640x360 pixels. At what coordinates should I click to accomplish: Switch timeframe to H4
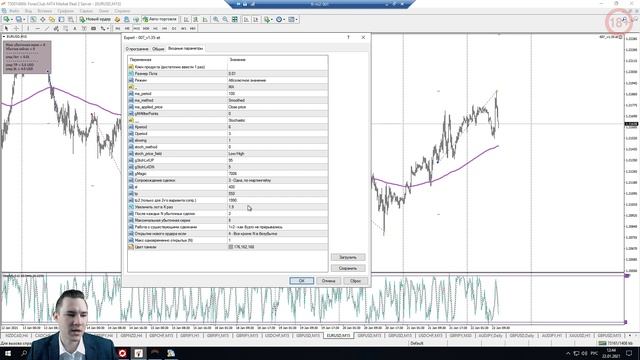pyautogui.click(x=164, y=29)
